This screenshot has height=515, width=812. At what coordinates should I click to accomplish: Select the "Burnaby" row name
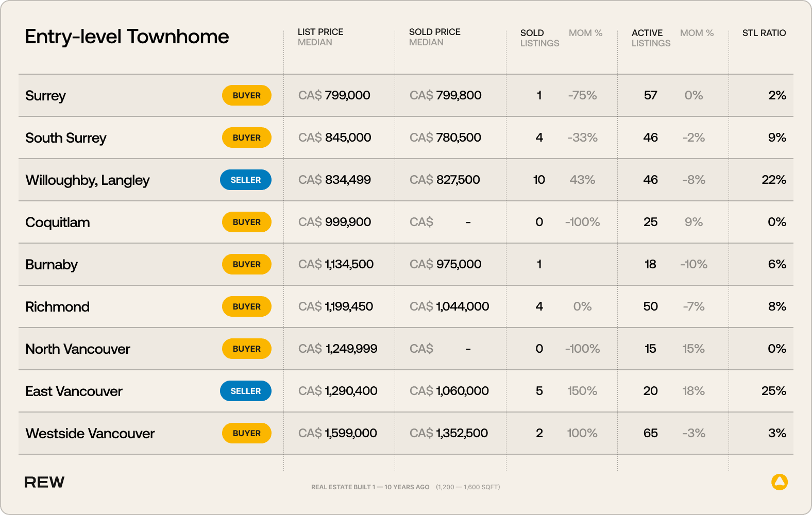click(52, 265)
